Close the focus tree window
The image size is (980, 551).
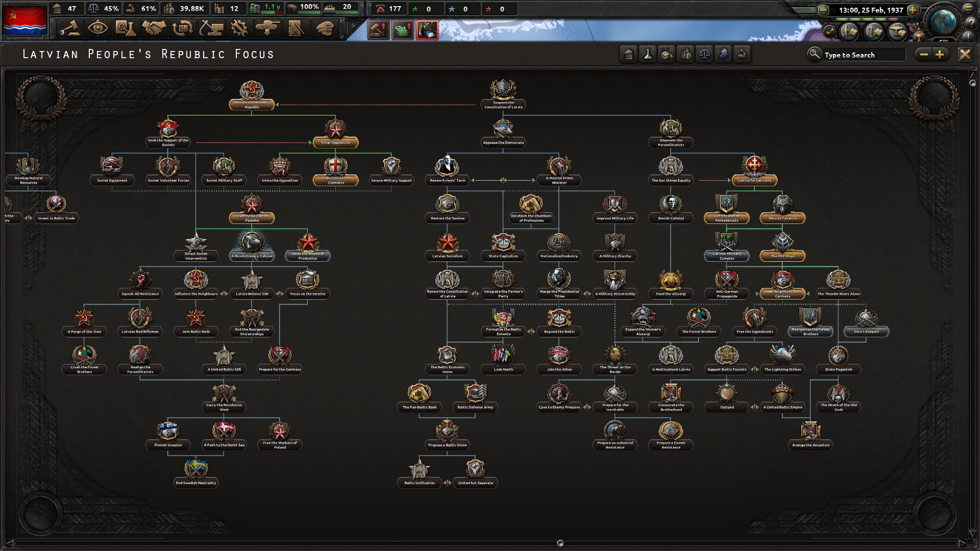tap(965, 55)
